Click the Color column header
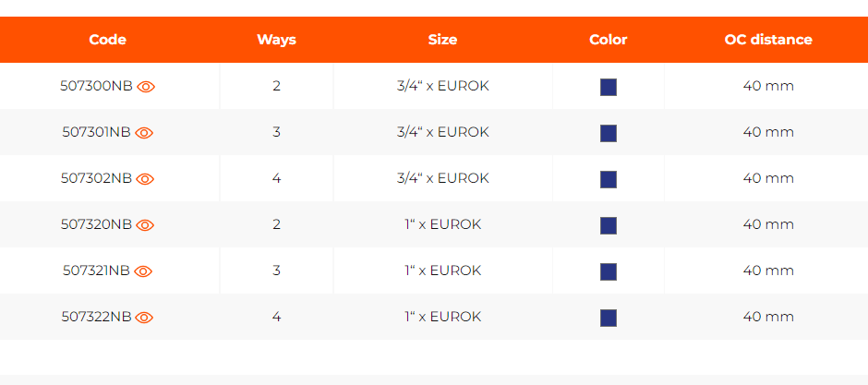This screenshot has width=868, height=385. tap(608, 40)
